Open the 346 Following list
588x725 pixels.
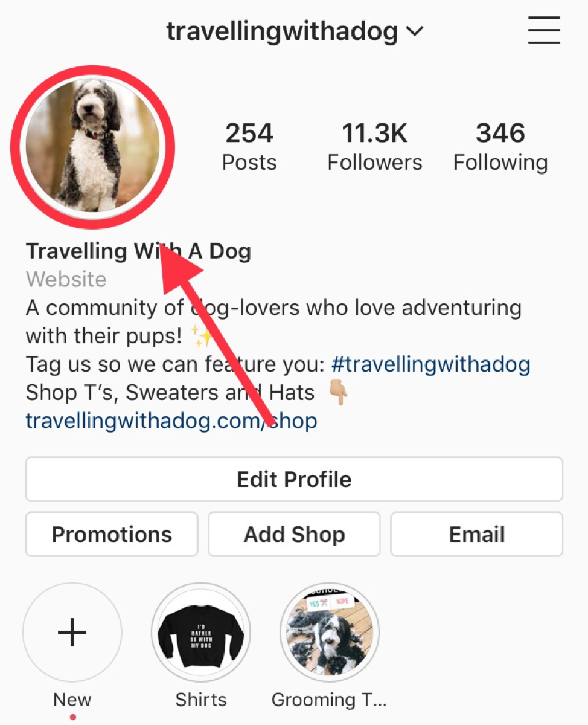[500, 147]
